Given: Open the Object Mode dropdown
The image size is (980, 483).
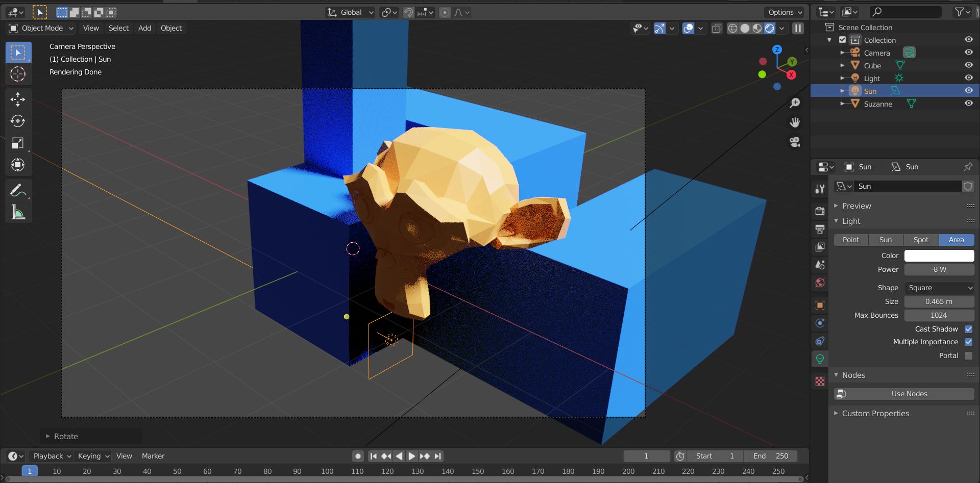Looking at the screenshot, I should point(42,28).
